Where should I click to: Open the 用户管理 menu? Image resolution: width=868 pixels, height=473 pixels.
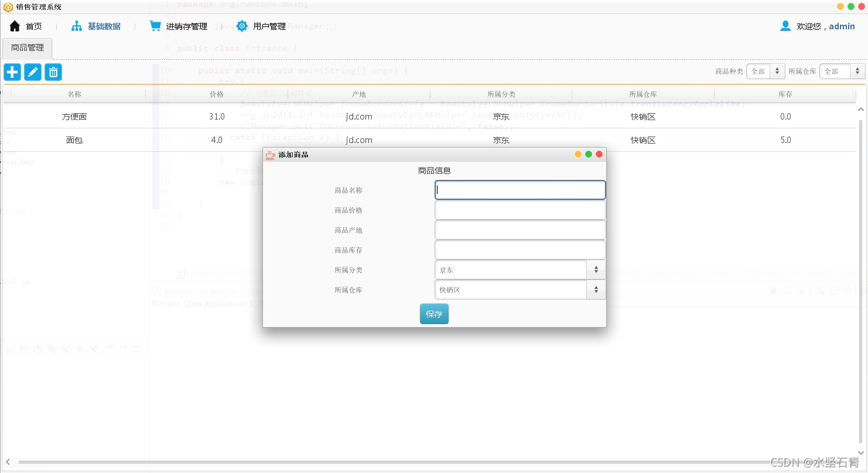261,26
